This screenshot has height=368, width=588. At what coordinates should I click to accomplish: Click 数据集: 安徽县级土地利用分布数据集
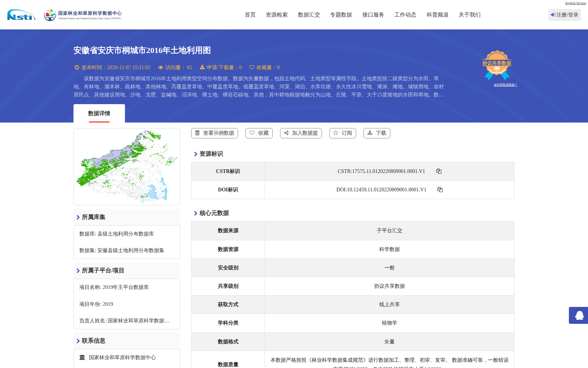122,250
